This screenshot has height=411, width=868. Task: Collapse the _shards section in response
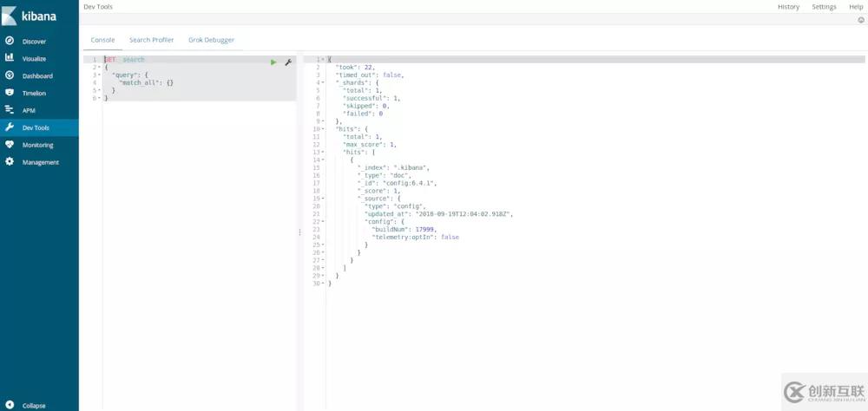click(322, 82)
